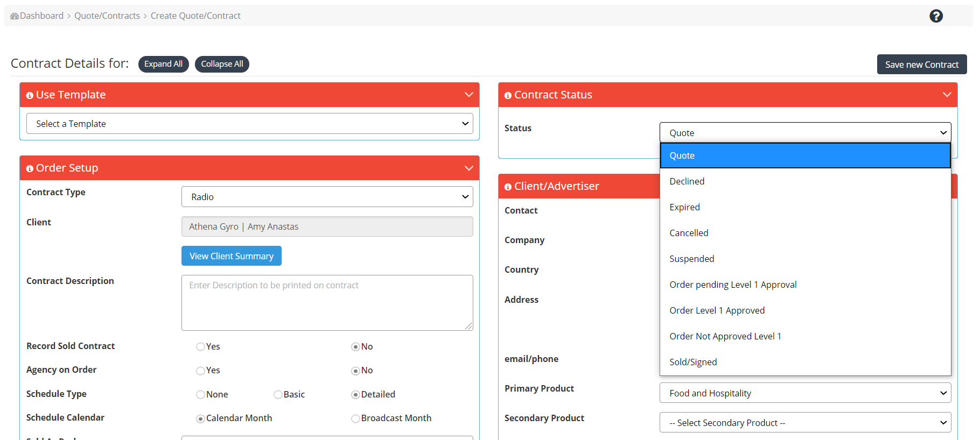The width and height of the screenshot is (980, 440).
Task: Set Agency on Order to No
Action: (x=355, y=371)
